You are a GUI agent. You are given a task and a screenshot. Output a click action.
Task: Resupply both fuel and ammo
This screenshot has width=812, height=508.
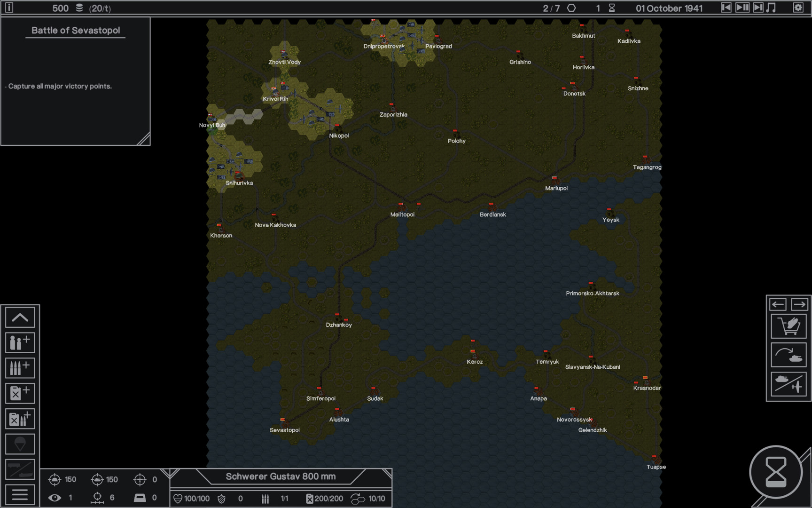click(x=20, y=419)
